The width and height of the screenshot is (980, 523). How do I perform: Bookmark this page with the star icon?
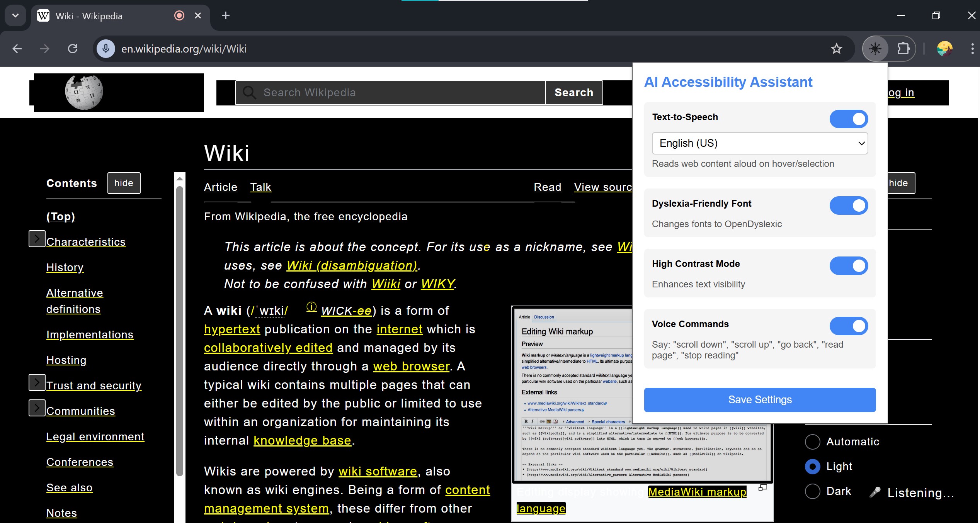(x=837, y=49)
